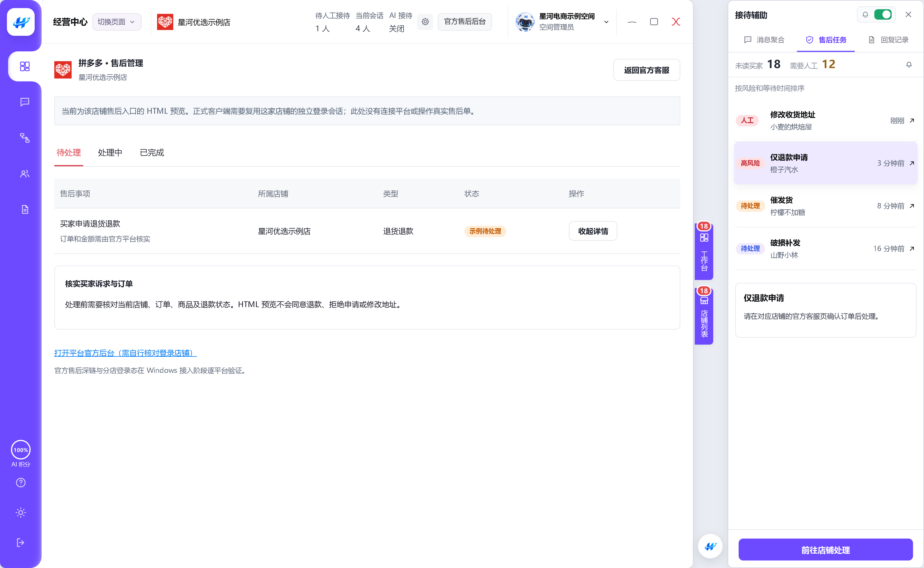Click 收起详情 to collapse the details

coord(593,231)
